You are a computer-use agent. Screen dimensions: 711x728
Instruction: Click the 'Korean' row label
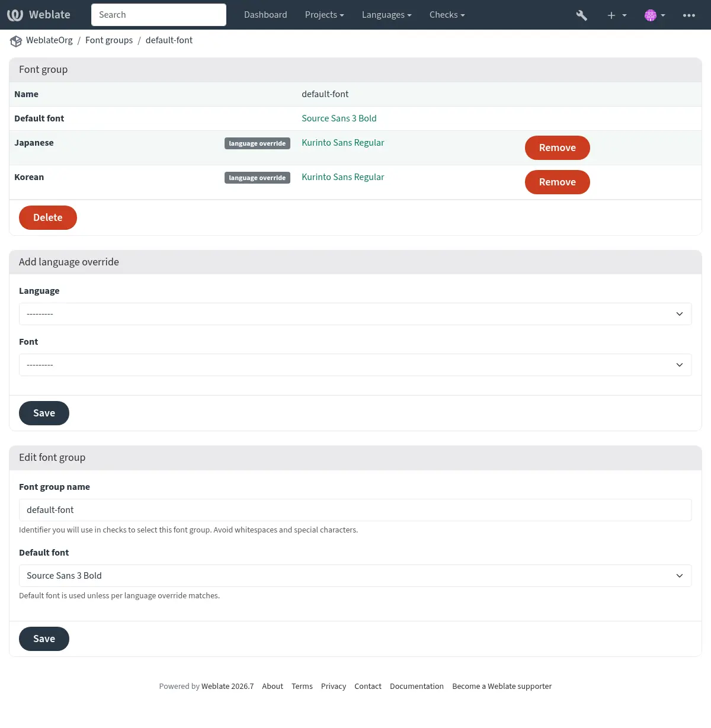(x=29, y=177)
